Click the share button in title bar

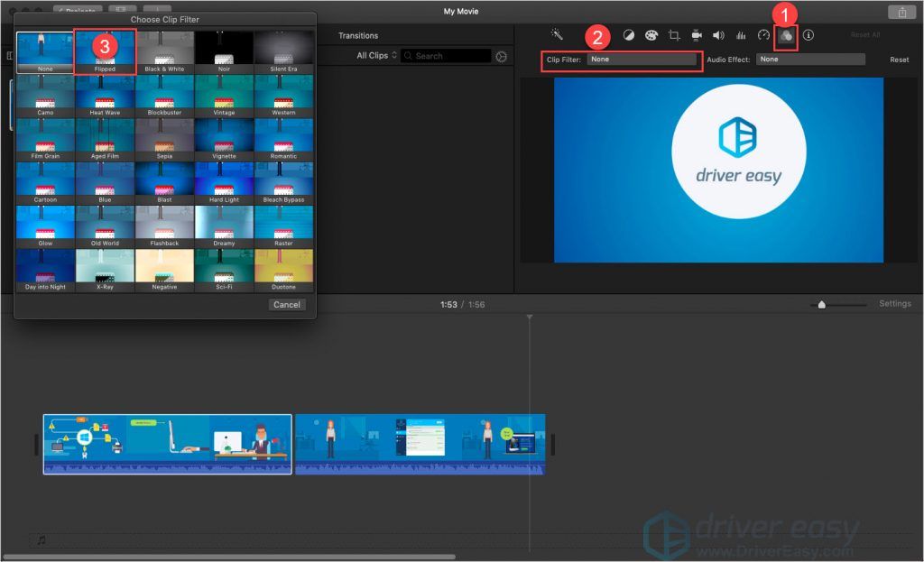901,12
